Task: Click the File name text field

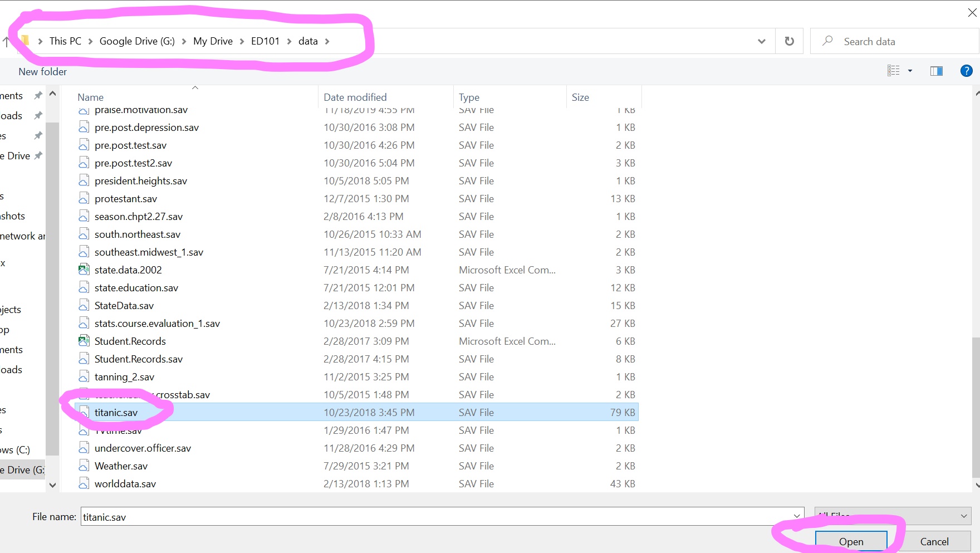Action: [x=434, y=517]
